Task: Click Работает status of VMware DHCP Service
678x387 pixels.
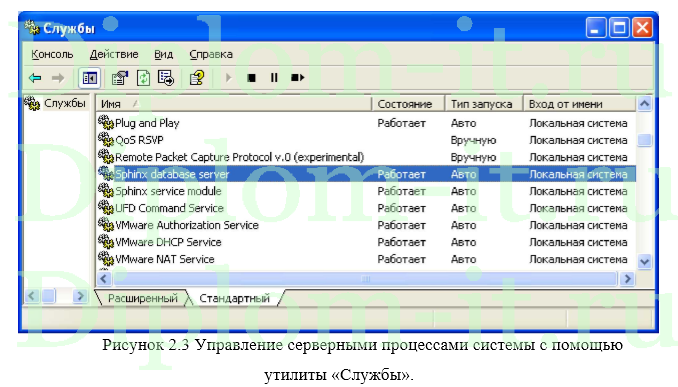Action: [x=402, y=242]
